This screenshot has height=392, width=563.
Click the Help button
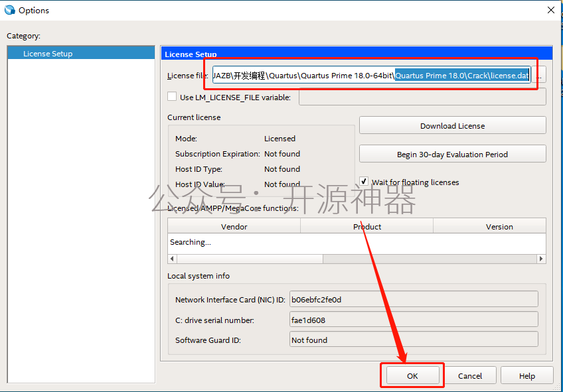tap(526, 375)
